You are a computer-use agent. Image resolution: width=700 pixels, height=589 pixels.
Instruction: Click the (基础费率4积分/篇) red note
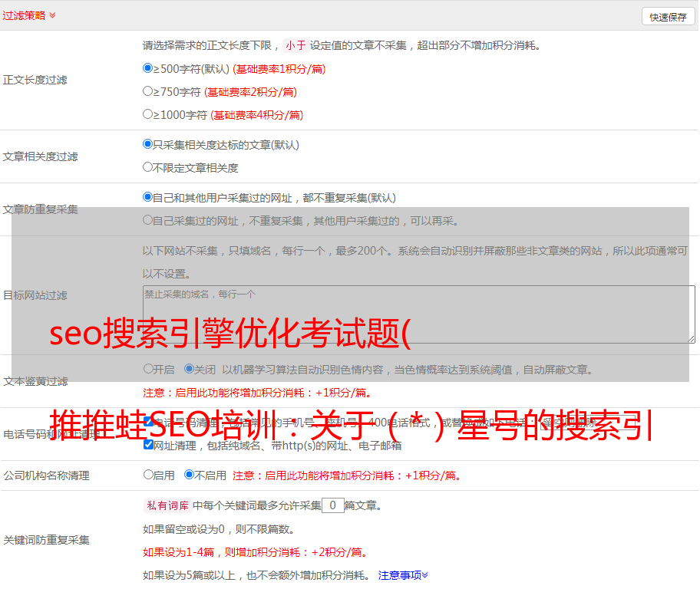[x=256, y=115]
